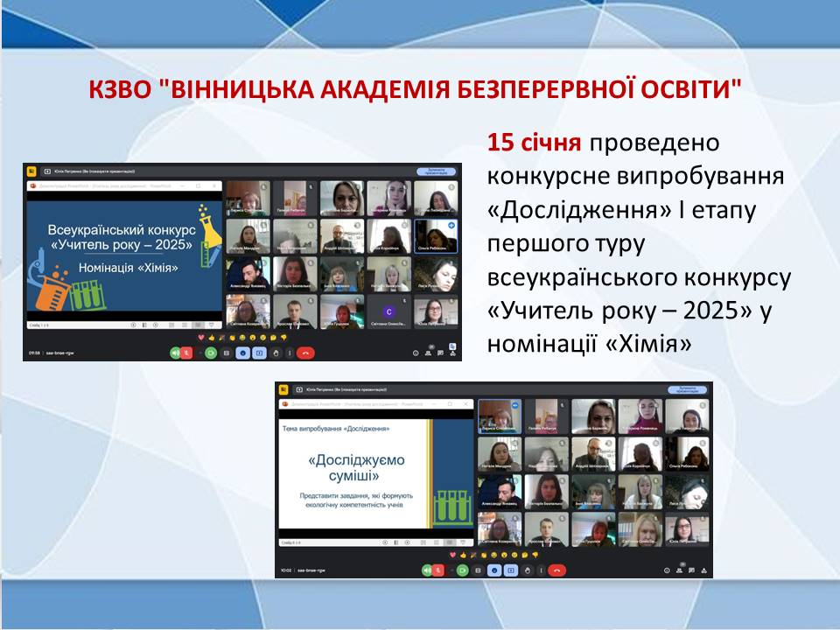Send a heart reaction in the 09:58 meeting

(200, 337)
